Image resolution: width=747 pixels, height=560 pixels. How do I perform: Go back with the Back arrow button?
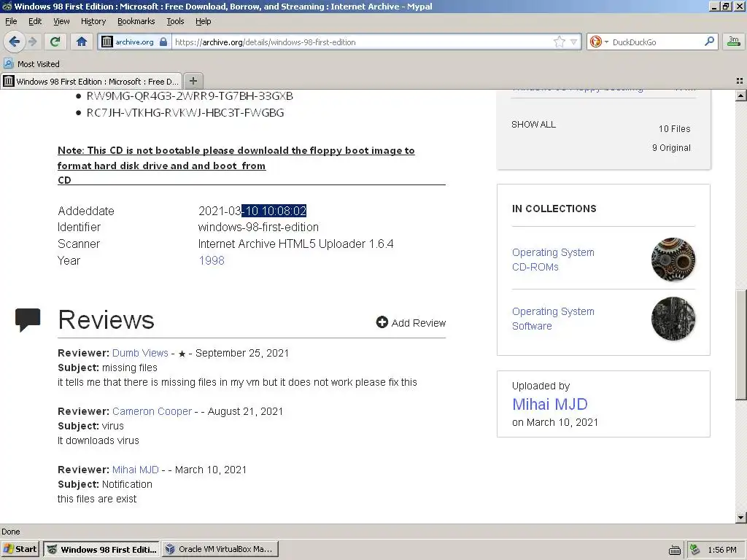[x=15, y=42]
